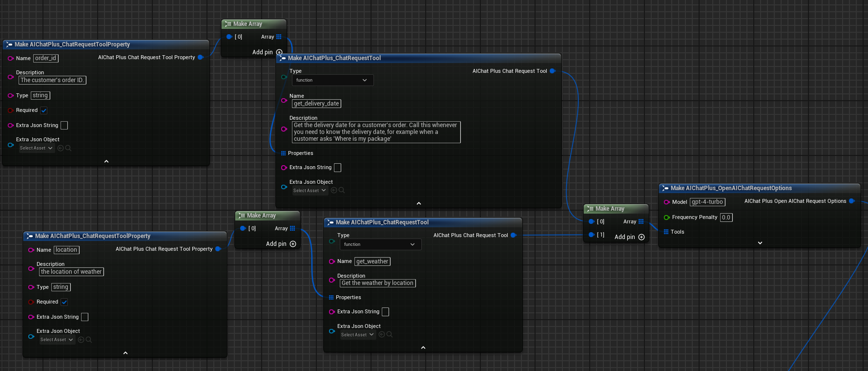Click use-selected arrow icon in get_weather tool node
This screenshot has width=868, height=371.
click(382, 335)
